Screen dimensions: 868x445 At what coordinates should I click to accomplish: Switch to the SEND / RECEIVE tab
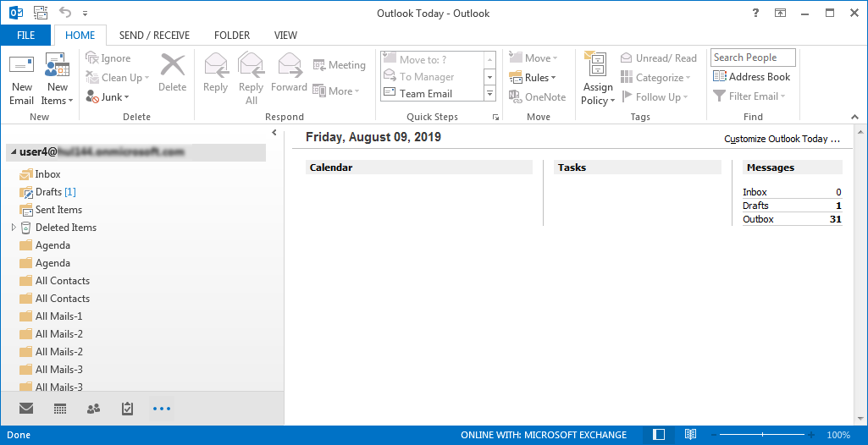[x=154, y=35]
